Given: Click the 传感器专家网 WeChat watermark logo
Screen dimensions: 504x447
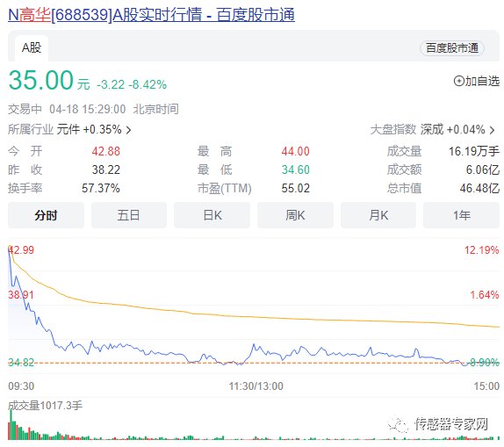Looking at the screenshot, I should [398, 424].
